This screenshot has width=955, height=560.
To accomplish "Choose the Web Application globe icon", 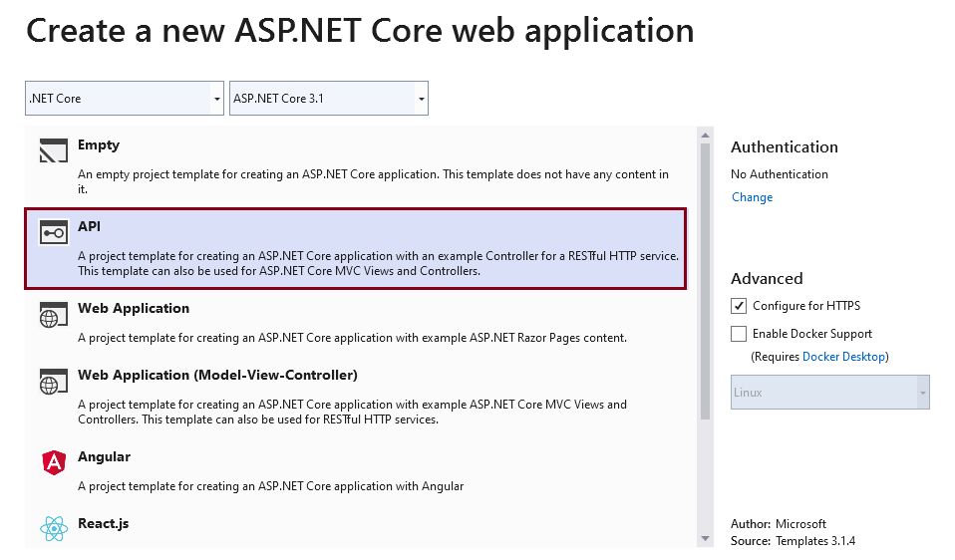I will 54,315.
